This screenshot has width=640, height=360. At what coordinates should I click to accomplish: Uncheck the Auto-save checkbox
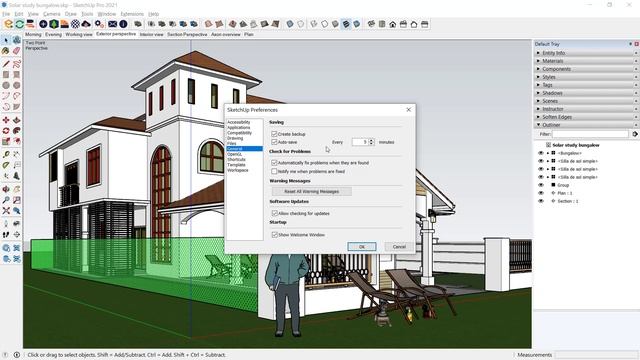tap(274, 142)
